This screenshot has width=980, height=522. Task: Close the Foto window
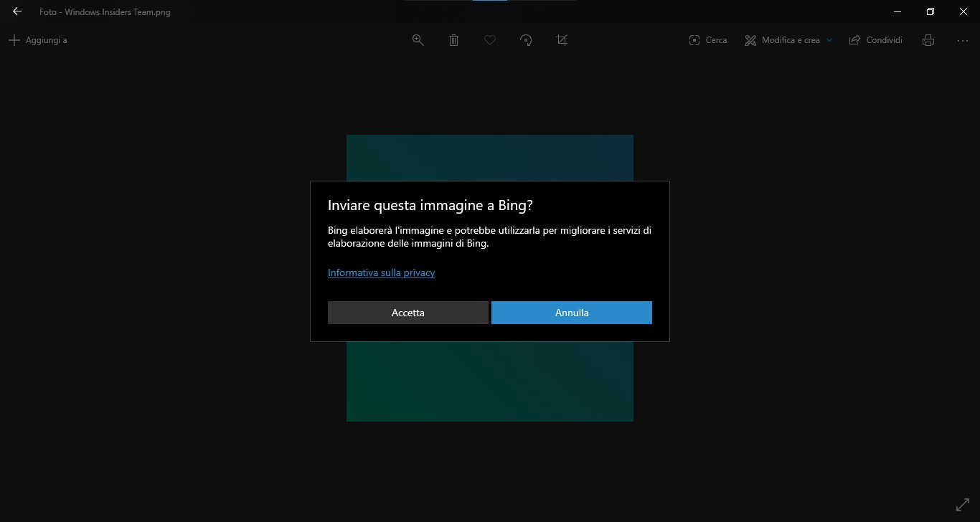coord(963,11)
